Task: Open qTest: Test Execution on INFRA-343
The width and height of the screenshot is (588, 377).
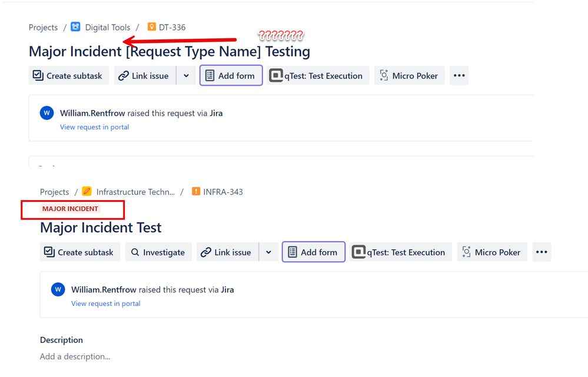Action: pos(400,252)
